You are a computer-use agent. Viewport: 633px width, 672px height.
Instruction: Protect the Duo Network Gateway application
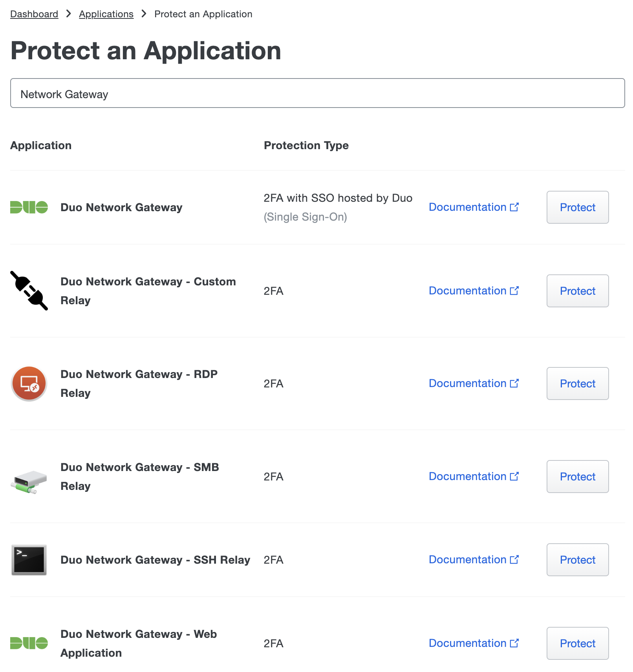click(x=577, y=207)
